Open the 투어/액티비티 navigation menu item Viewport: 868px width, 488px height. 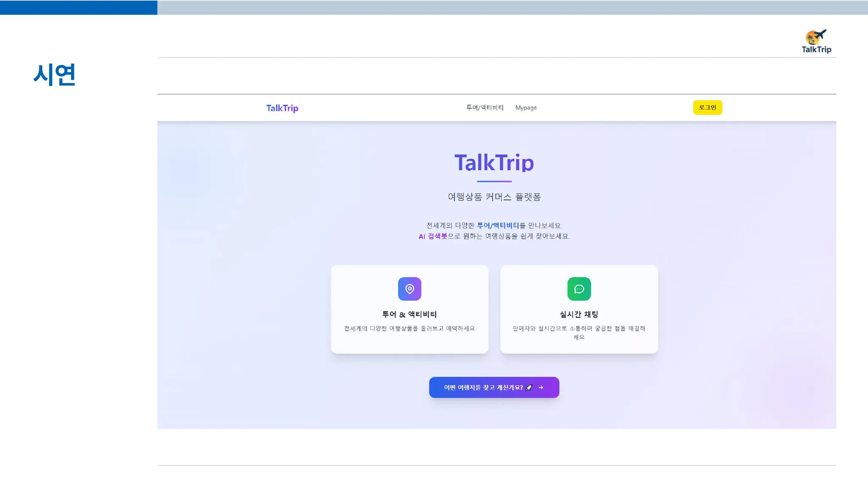pos(485,108)
